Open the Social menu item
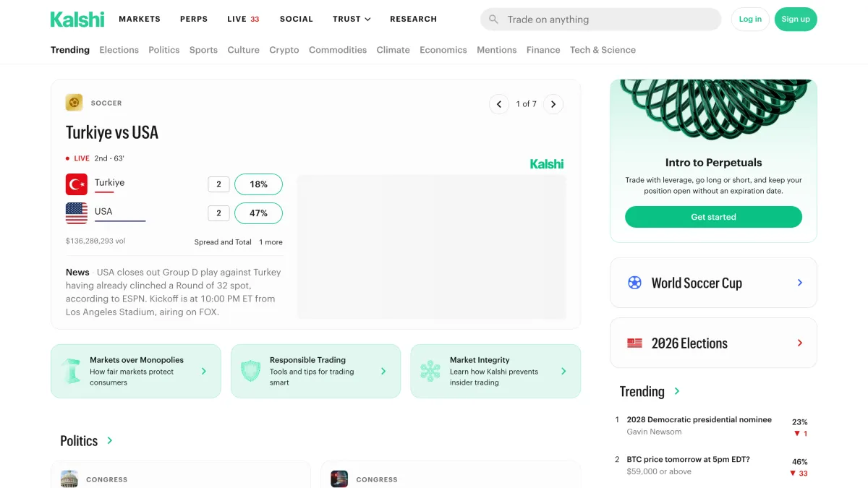This screenshot has height=488, width=868. pyautogui.click(x=297, y=19)
